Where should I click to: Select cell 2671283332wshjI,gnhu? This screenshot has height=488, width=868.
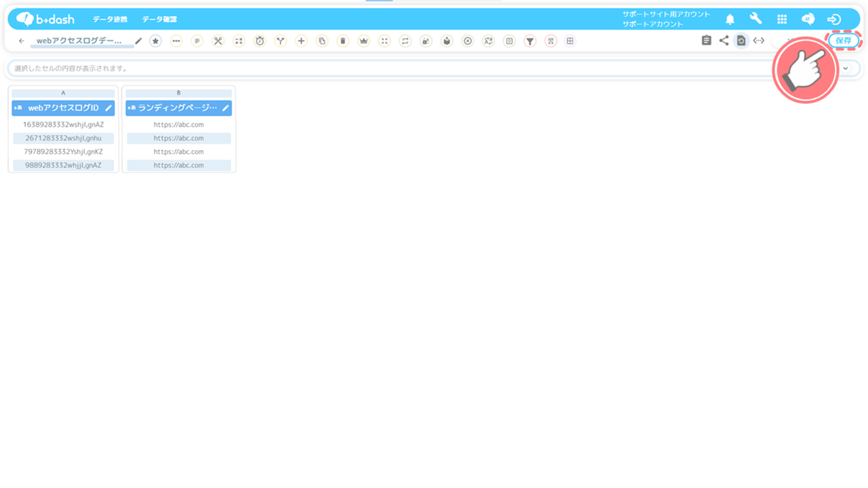pyautogui.click(x=63, y=138)
